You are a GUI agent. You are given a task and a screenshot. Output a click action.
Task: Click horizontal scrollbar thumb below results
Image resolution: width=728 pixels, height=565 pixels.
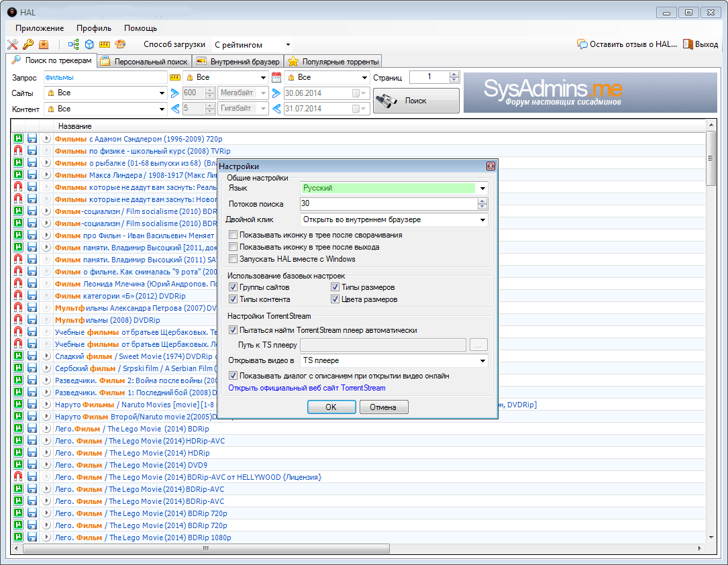click(206, 548)
